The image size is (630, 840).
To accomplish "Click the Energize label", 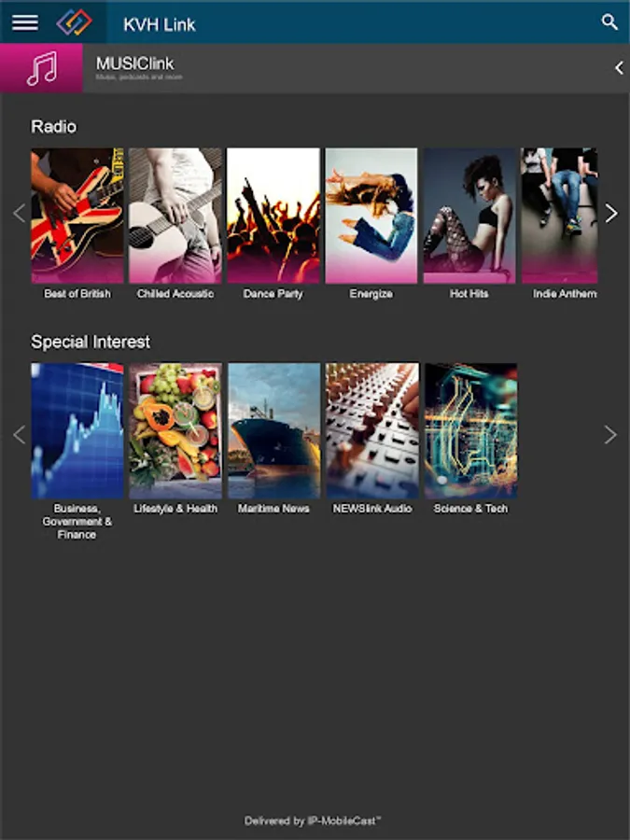I will click(x=371, y=294).
